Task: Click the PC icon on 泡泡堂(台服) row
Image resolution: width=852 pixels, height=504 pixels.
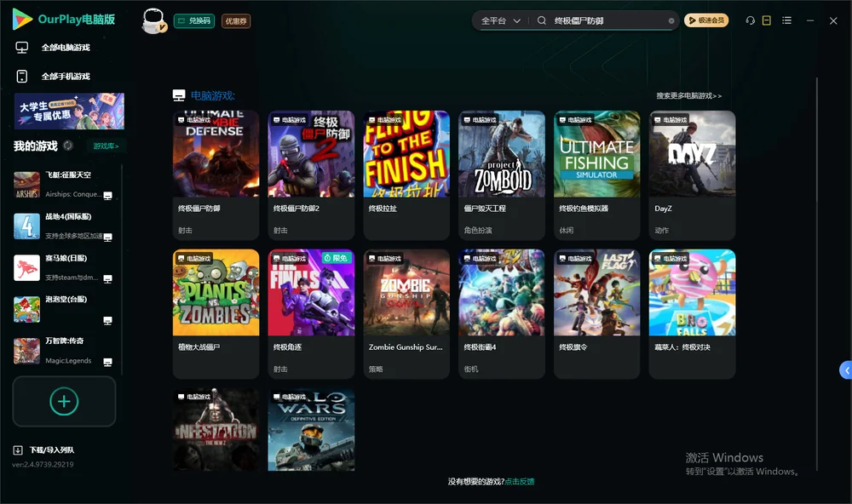Action: (x=107, y=321)
